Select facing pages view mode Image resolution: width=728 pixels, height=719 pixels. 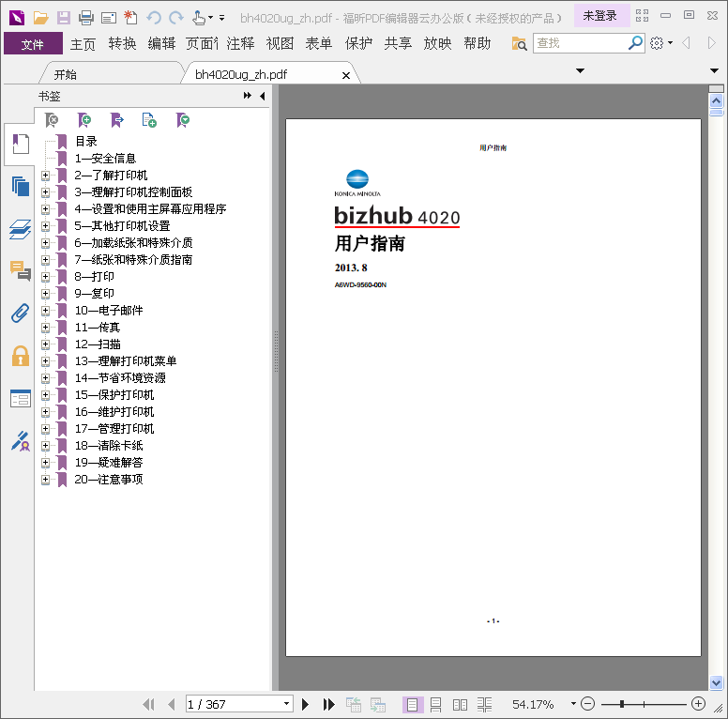pos(460,705)
